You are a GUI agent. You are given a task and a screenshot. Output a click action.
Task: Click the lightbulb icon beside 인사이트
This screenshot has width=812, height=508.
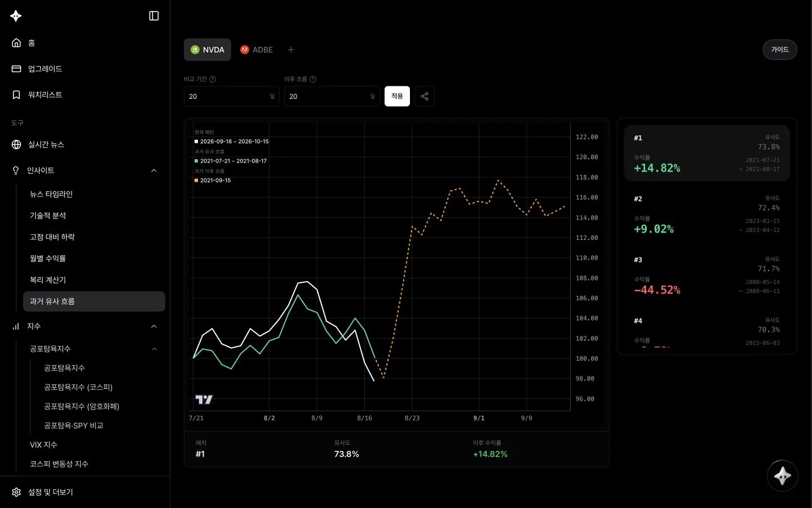point(16,170)
